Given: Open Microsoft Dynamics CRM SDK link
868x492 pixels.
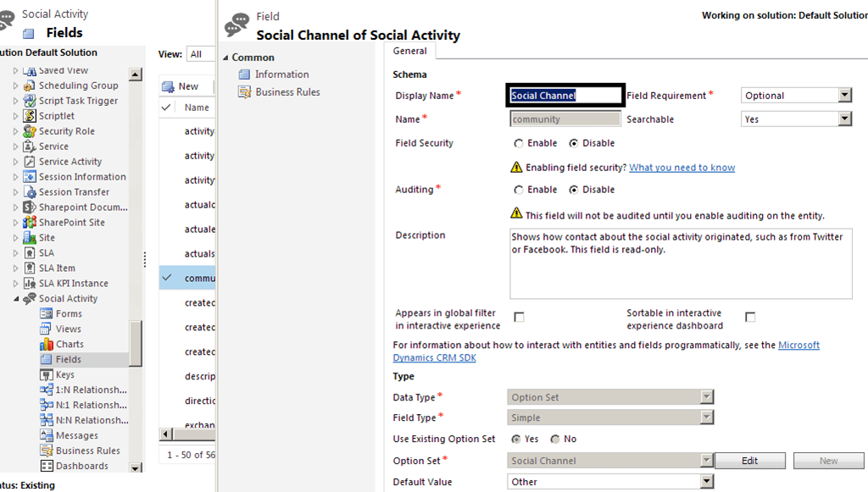Looking at the screenshot, I should pyautogui.click(x=606, y=351).
